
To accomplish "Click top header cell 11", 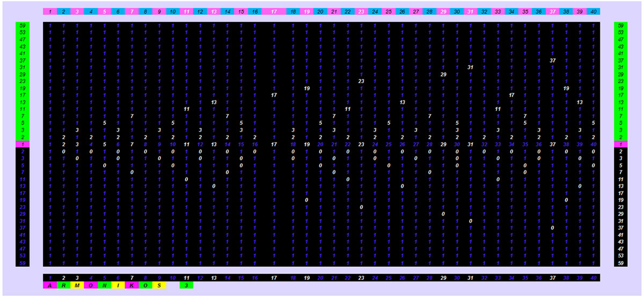I will click(x=186, y=11).
